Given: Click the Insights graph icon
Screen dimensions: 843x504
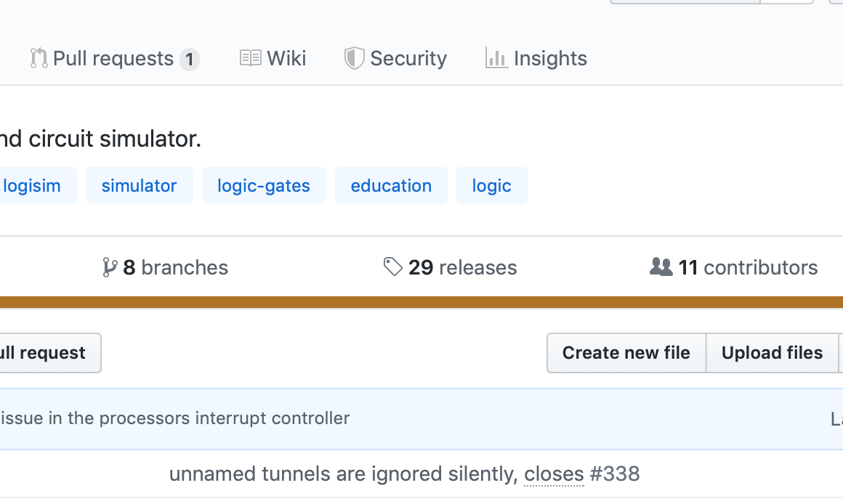Looking at the screenshot, I should coord(496,58).
